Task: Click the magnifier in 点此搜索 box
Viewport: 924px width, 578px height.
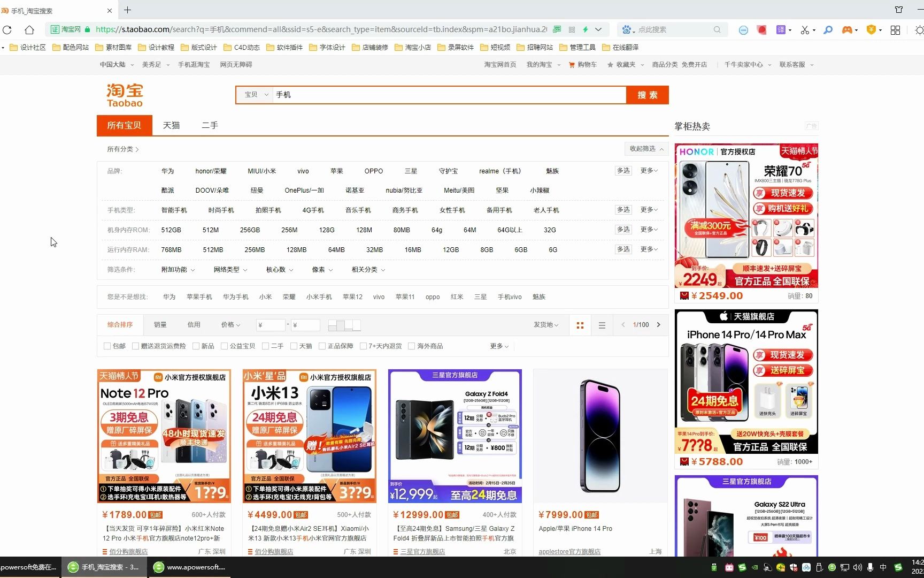Action: pos(717,29)
